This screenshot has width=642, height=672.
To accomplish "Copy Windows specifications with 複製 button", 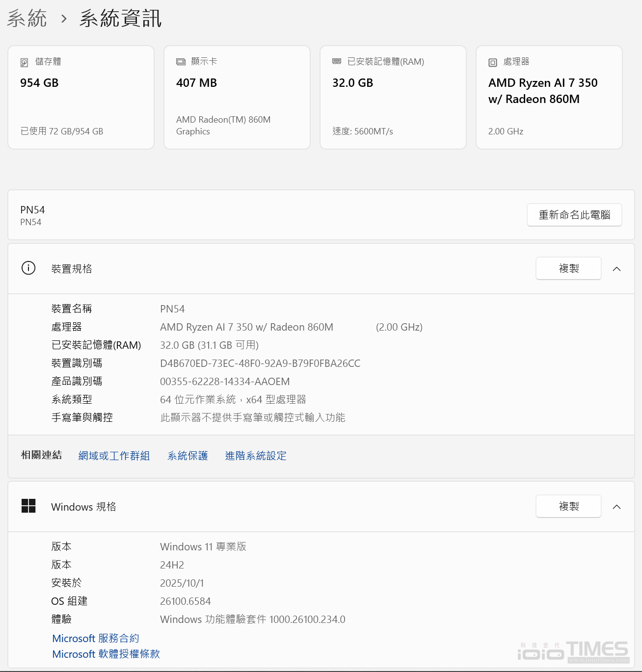I will [568, 506].
